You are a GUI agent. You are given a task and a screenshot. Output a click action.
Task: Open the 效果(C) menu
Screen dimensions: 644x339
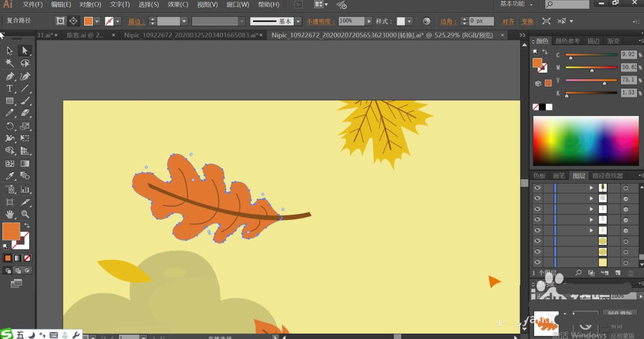178,4
